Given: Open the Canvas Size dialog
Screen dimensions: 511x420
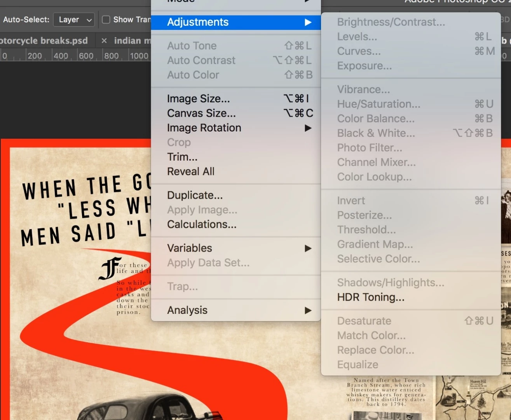Looking at the screenshot, I should point(236,113).
